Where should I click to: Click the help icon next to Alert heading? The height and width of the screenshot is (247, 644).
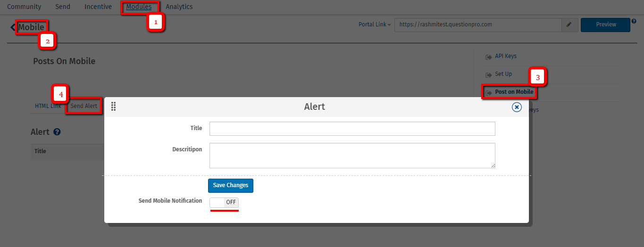point(57,132)
